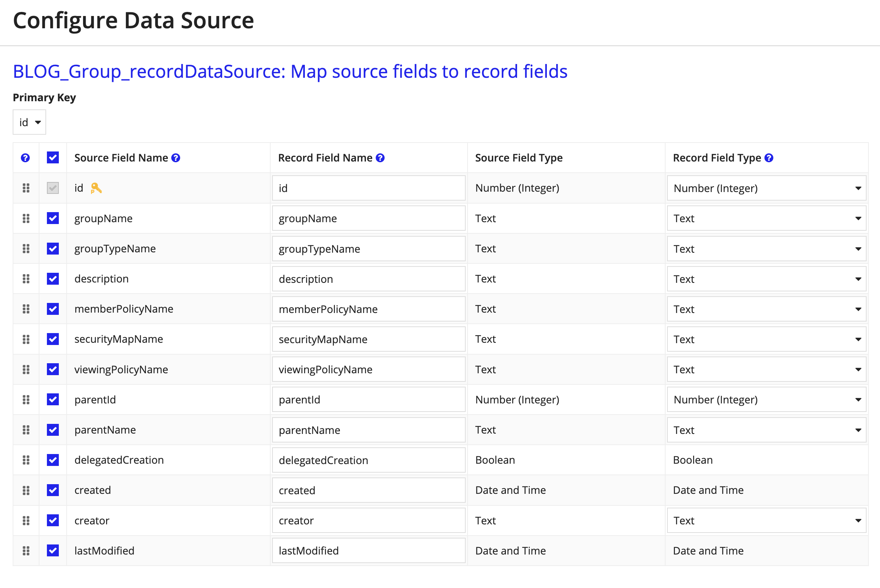Uncheck the select-all header checkbox
Screen dimensions: 880x588
point(53,157)
